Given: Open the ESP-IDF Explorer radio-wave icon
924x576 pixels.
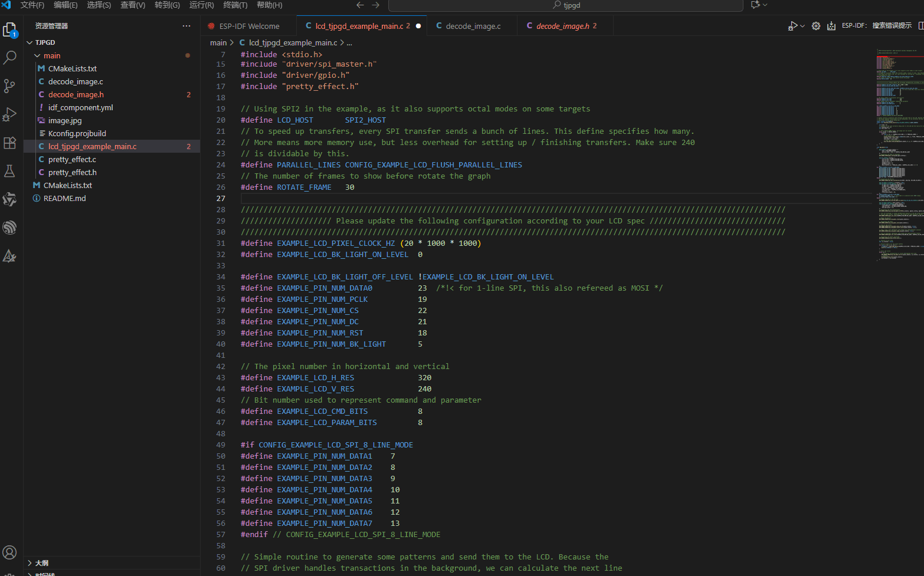Looking at the screenshot, I should coord(10,228).
